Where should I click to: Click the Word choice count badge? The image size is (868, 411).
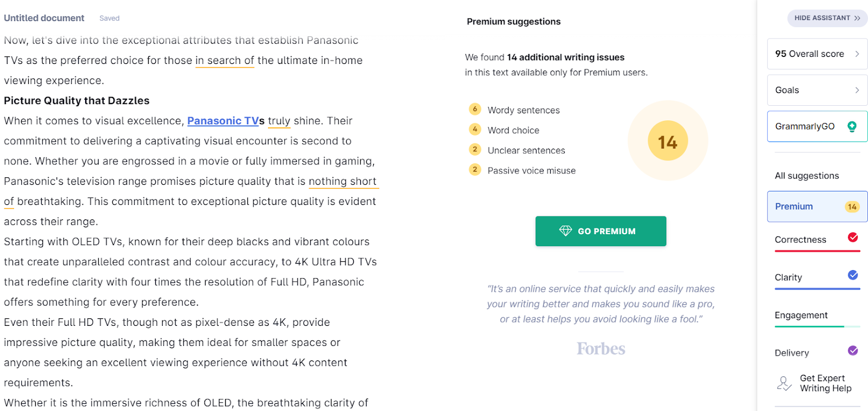point(475,130)
